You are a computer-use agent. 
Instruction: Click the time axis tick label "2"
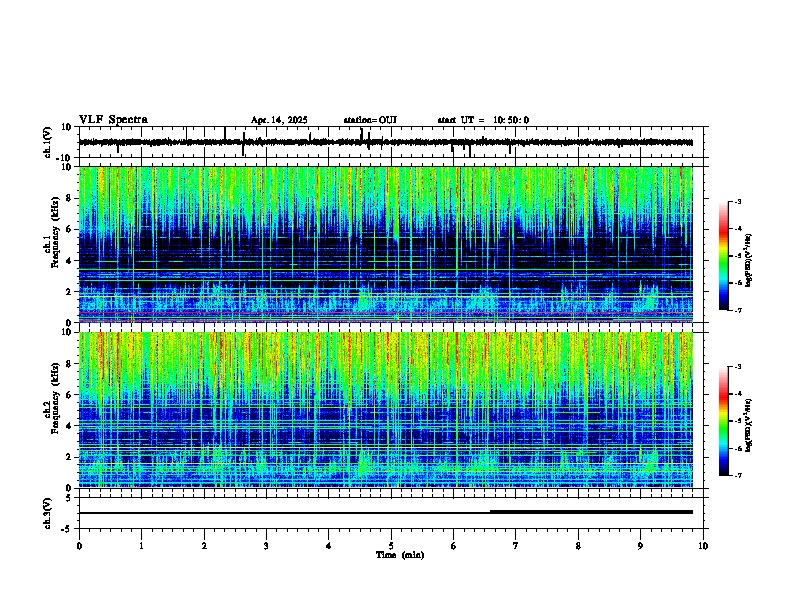pos(204,546)
